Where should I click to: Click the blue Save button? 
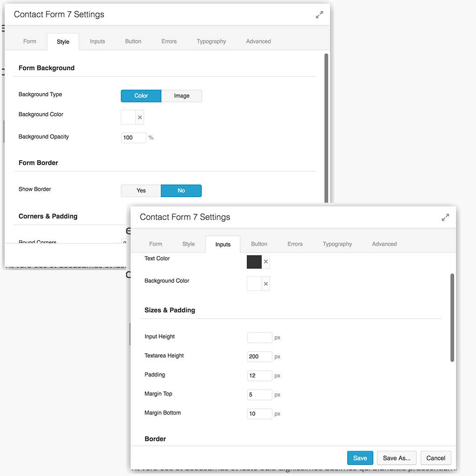coord(360,458)
